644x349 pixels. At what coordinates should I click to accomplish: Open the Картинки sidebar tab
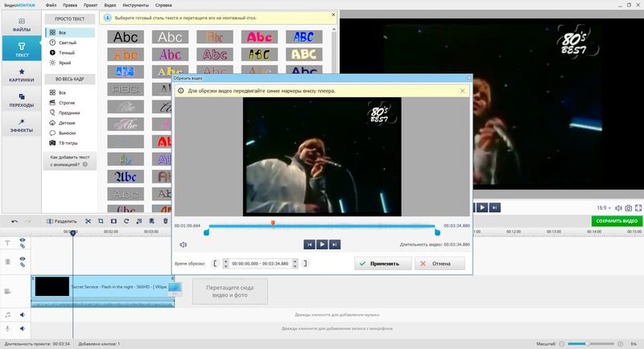(x=22, y=75)
